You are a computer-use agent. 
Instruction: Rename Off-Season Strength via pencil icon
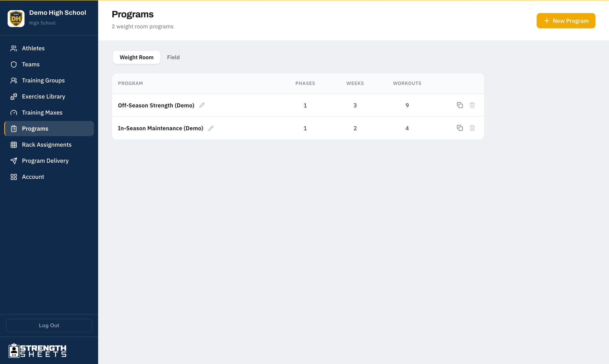(202, 105)
